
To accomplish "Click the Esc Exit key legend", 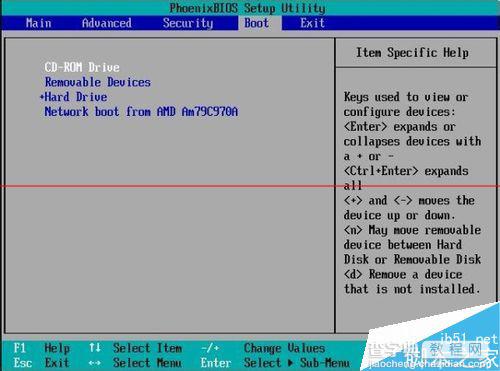I will pyautogui.click(x=42, y=363).
